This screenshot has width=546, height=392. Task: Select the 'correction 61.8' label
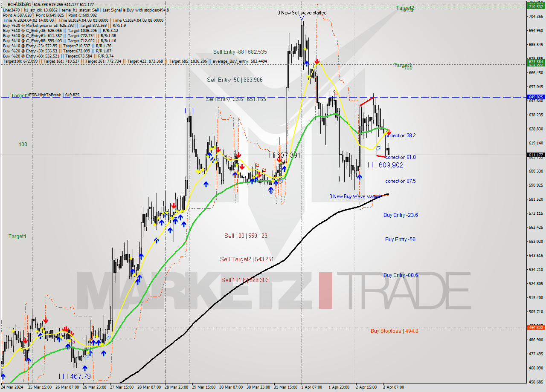[401, 157]
